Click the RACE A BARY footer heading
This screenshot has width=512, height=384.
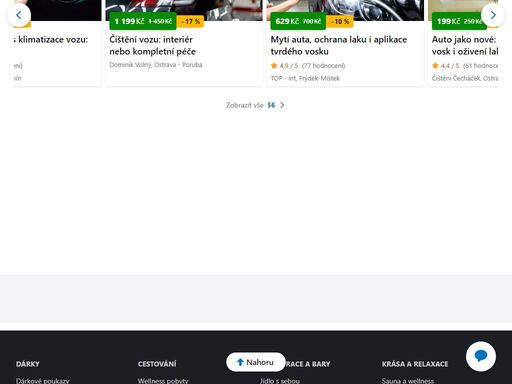point(308,364)
